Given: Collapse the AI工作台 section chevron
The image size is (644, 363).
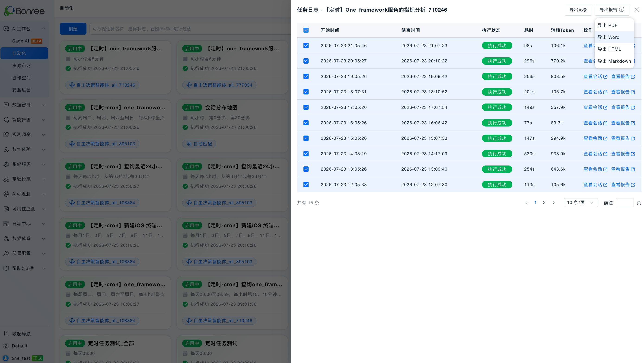Looking at the screenshot, I should (44, 29).
